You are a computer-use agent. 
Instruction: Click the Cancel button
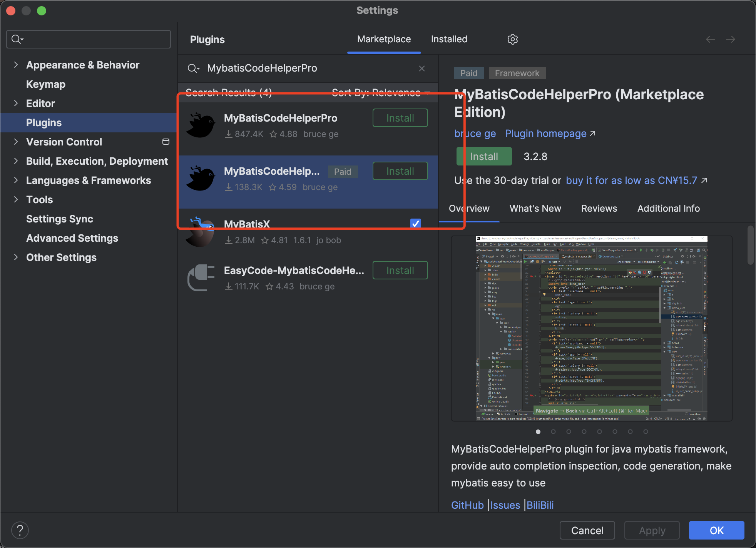tap(587, 530)
